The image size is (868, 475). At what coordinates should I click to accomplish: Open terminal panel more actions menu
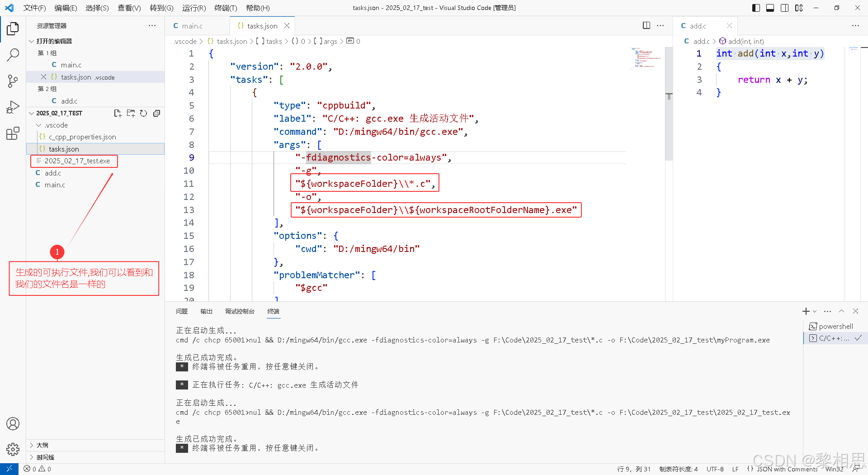tap(827, 311)
